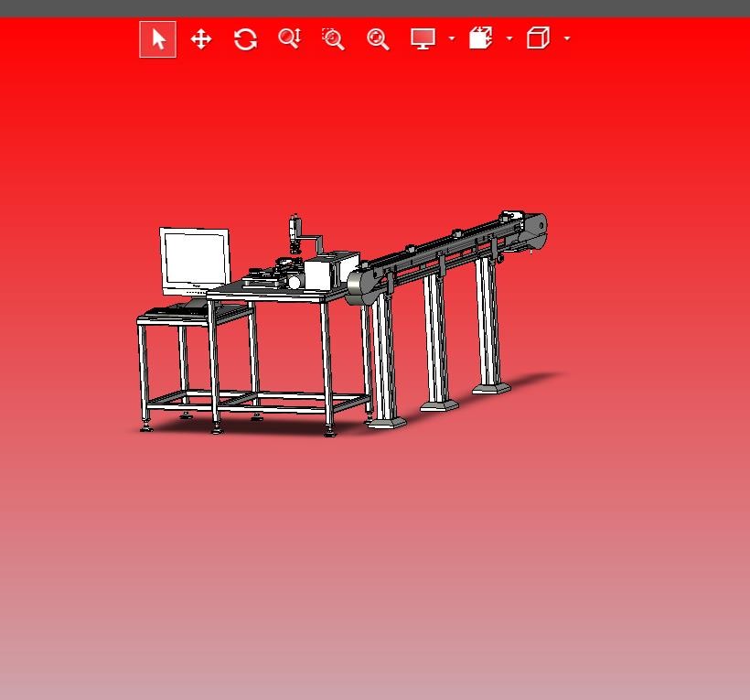The width and height of the screenshot is (750, 700).
Task: Select the Zoom to area tool
Action: [x=333, y=38]
